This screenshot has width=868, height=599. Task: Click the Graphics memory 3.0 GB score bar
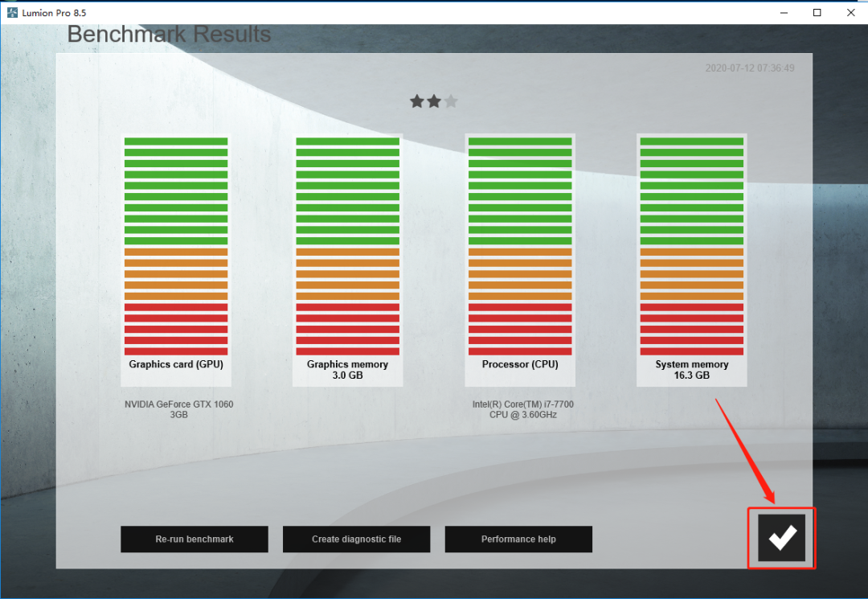click(348, 246)
